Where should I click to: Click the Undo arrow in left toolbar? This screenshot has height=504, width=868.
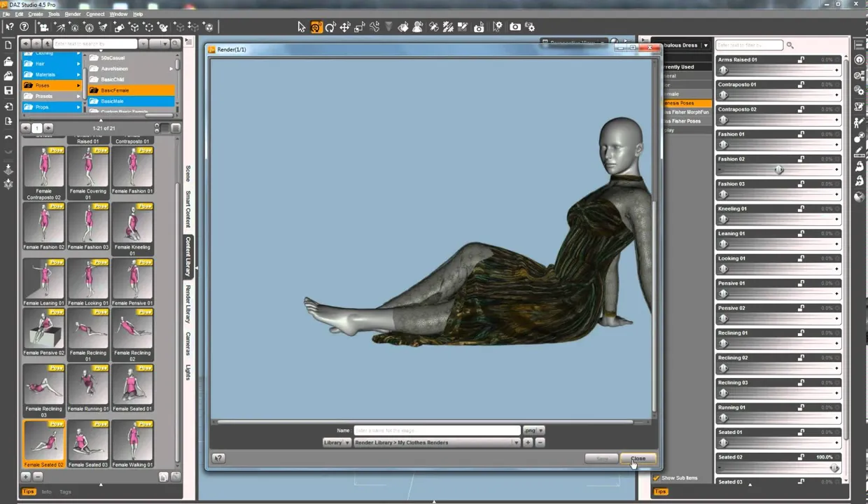click(8, 137)
